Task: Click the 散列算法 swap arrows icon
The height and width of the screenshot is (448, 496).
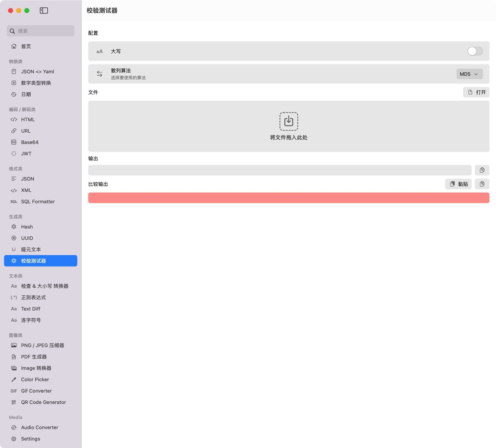Action: point(99,74)
